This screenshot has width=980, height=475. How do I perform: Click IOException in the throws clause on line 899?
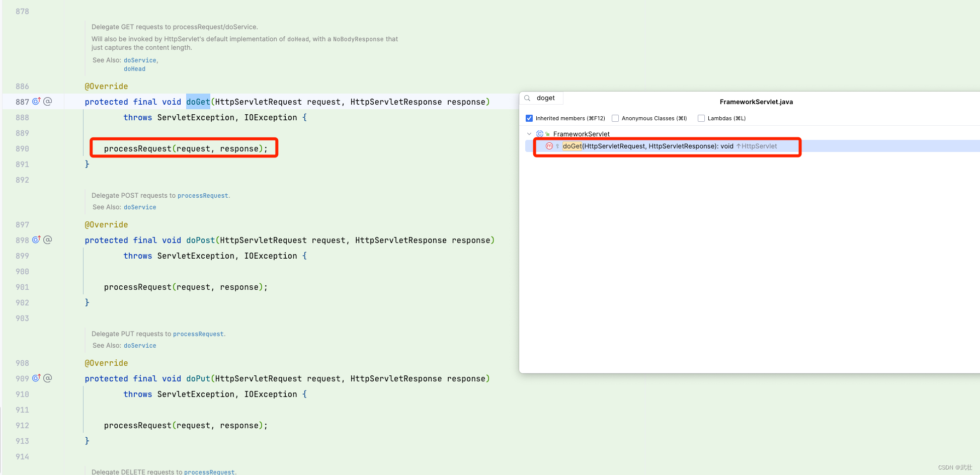click(x=271, y=256)
